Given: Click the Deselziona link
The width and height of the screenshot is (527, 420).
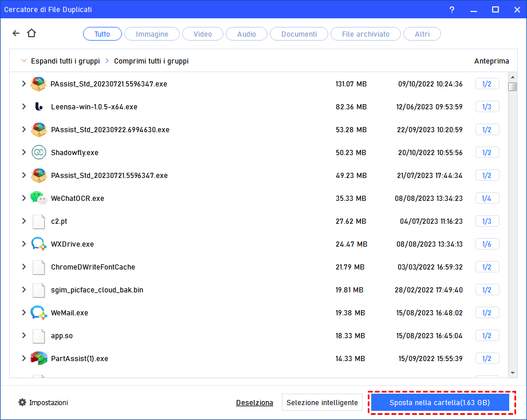Looking at the screenshot, I should click(x=254, y=402).
